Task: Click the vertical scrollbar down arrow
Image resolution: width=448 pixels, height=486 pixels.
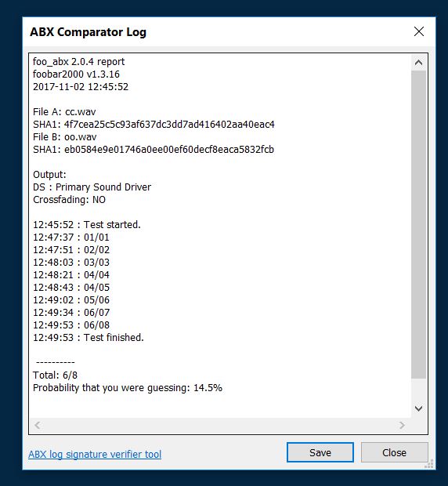Action: [x=418, y=408]
